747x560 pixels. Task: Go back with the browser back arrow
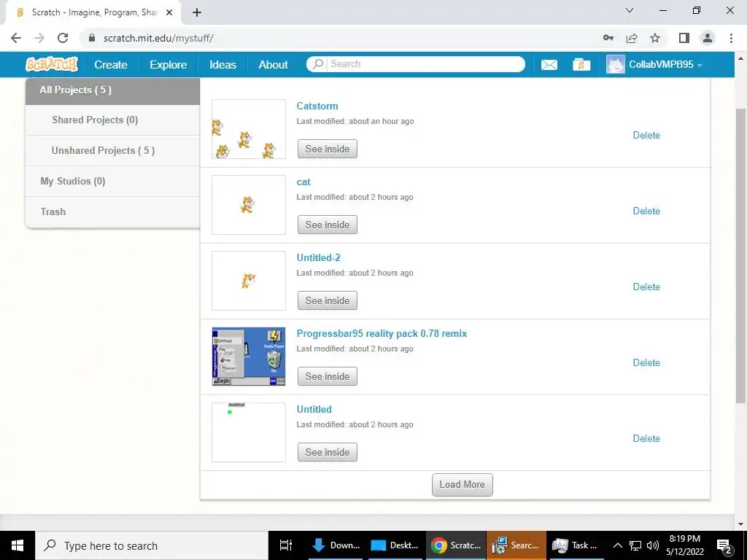[x=16, y=38]
